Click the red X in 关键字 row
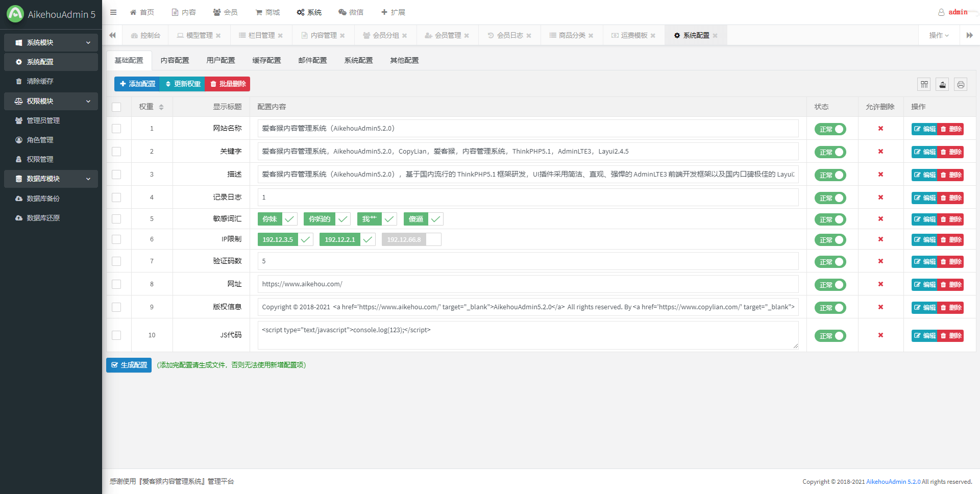This screenshot has width=980, height=494. pyautogui.click(x=880, y=152)
